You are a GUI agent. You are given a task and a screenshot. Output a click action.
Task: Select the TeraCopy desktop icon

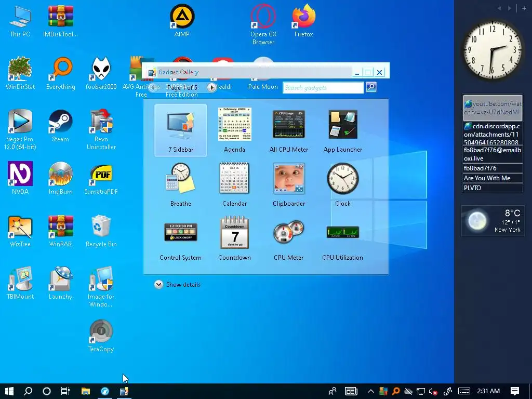[101, 336]
